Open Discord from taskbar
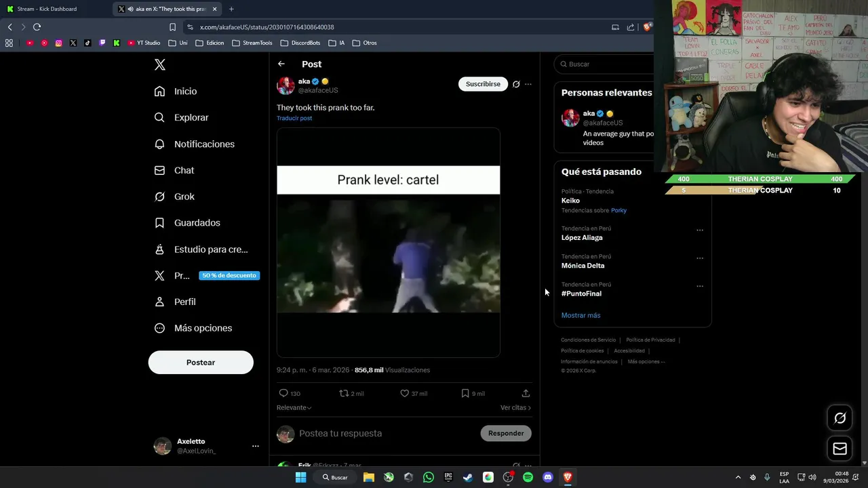This screenshot has width=868, height=488. (x=547, y=477)
